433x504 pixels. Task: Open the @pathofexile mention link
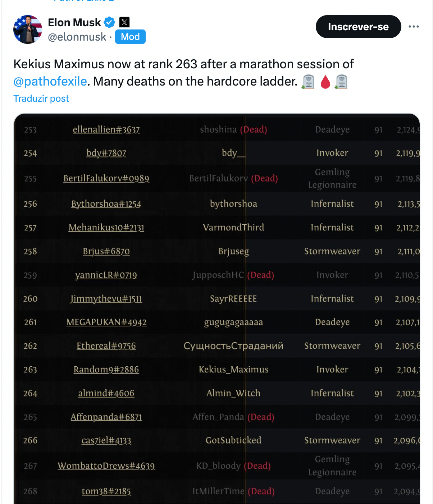point(50,81)
